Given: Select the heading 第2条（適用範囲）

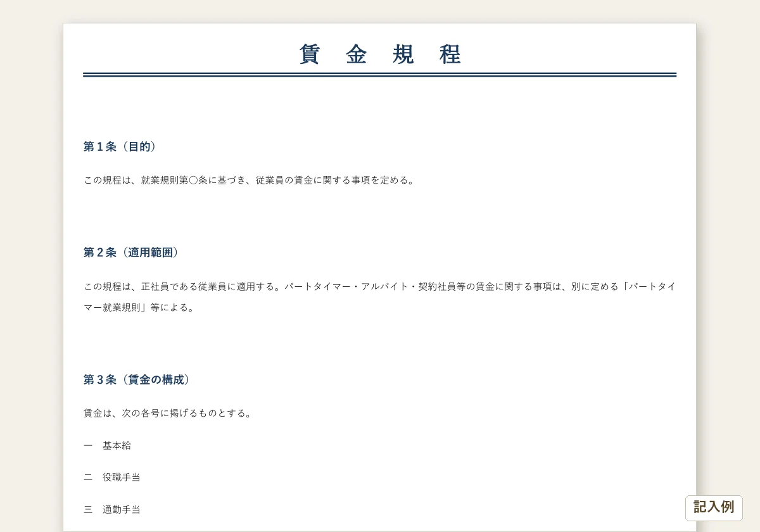Looking at the screenshot, I should (x=131, y=252).
